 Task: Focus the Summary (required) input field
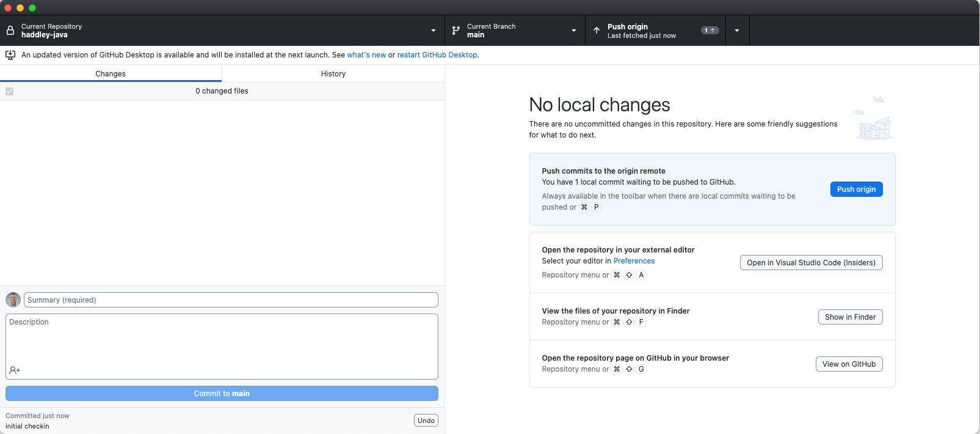pyautogui.click(x=231, y=300)
